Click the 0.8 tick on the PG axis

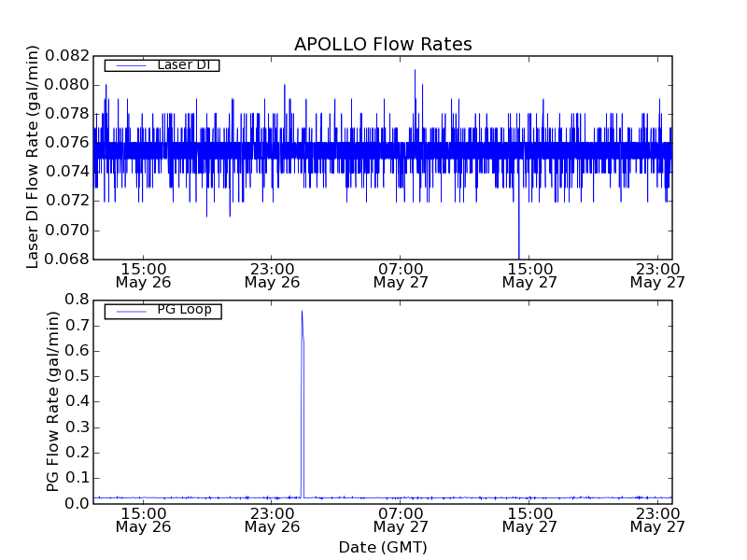click(76, 300)
